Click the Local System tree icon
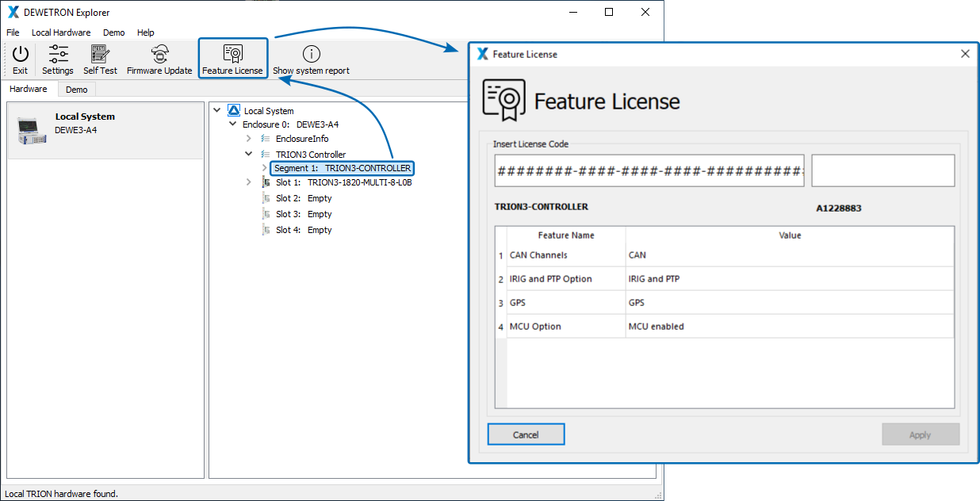Screen dimensions: 980x501 (234, 111)
